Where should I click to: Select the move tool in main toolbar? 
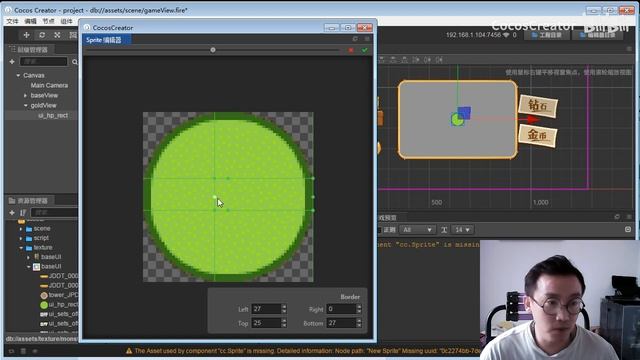(x=27, y=35)
